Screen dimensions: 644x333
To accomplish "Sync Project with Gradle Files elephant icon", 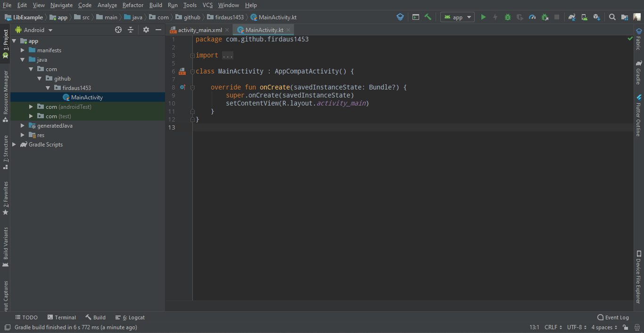I will [572, 17].
